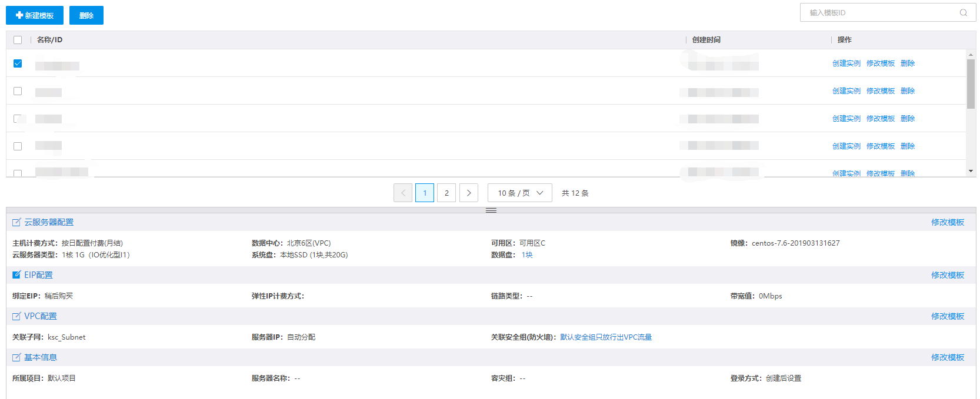Click the table scrollbar up arrow

971,55
